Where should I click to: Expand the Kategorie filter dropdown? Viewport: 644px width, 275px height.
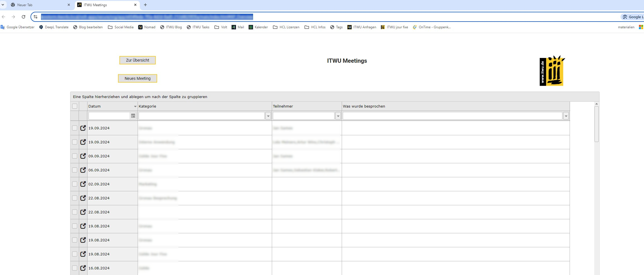tap(268, 116)
